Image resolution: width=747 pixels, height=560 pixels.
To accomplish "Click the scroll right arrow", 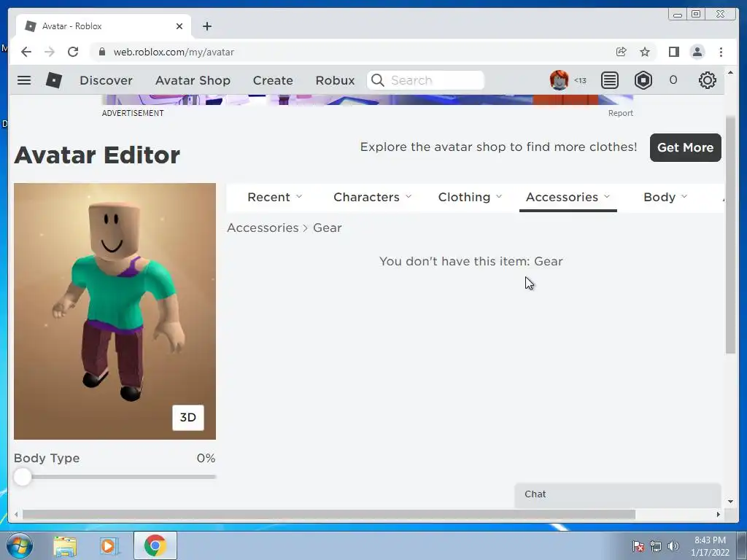I will coord(719,514).
